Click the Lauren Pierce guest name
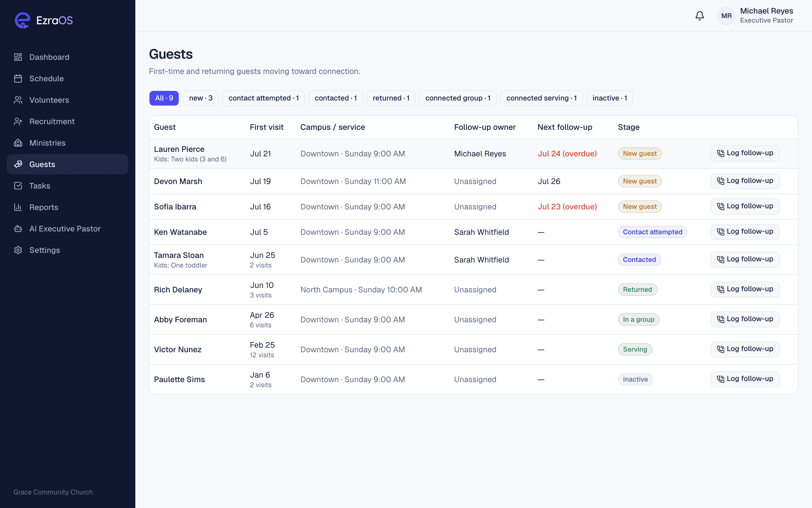The width and height of the screenshot is (812, 508). (179, 149)
